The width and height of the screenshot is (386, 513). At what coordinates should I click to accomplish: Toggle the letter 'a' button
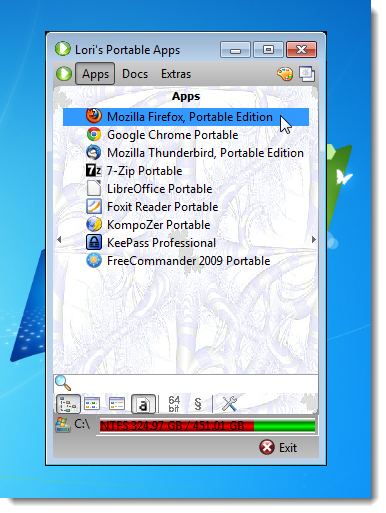(x=143, y=404)
